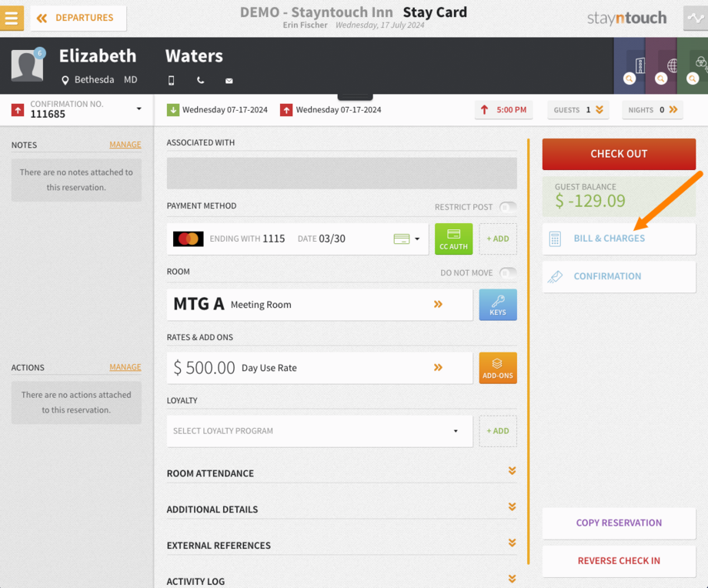Click the red departure date icon
The image size is (708, 588).
[286, 110]
